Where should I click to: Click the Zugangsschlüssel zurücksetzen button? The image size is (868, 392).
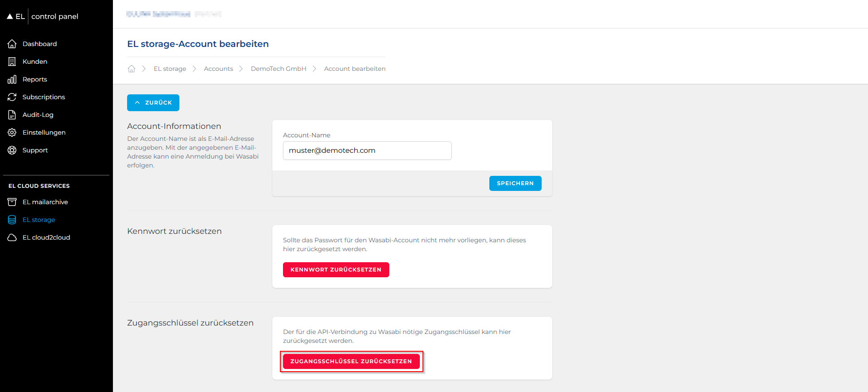351,361
